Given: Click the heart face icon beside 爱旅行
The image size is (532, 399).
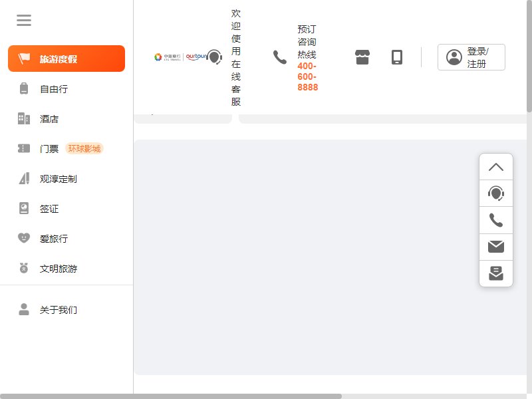Looking at the screenshot, I should 24,238.
